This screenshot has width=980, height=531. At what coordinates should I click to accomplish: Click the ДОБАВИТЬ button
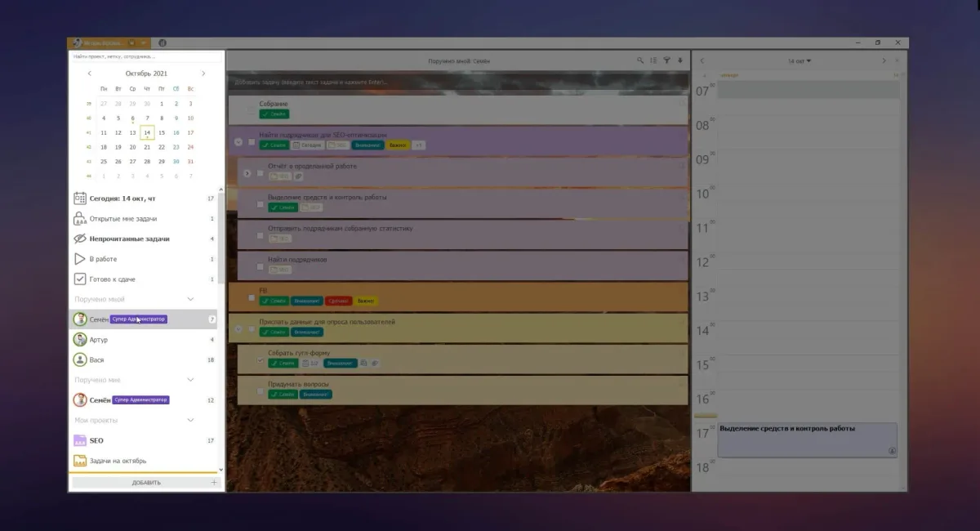[x=146, y=483]
